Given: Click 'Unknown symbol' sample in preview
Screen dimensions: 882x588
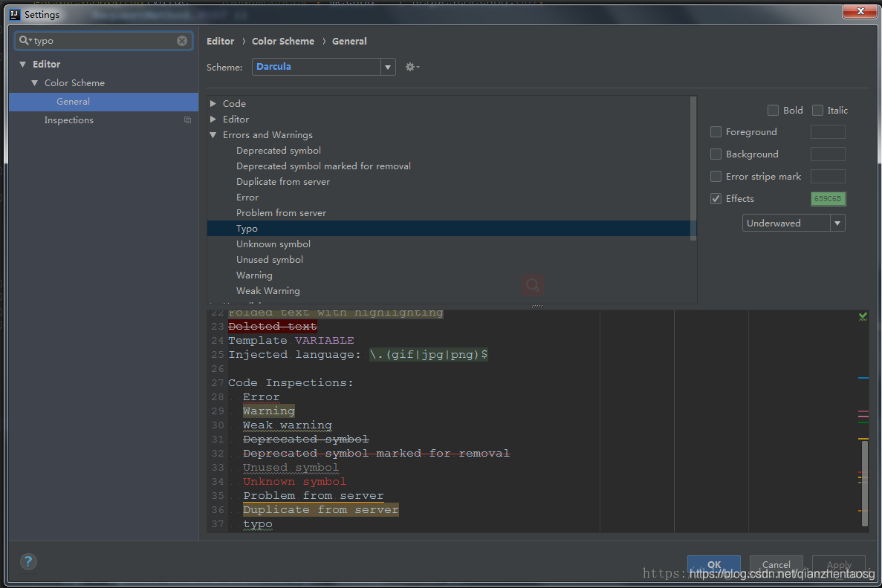Looking at the screenshot, I should click(295, 482).
